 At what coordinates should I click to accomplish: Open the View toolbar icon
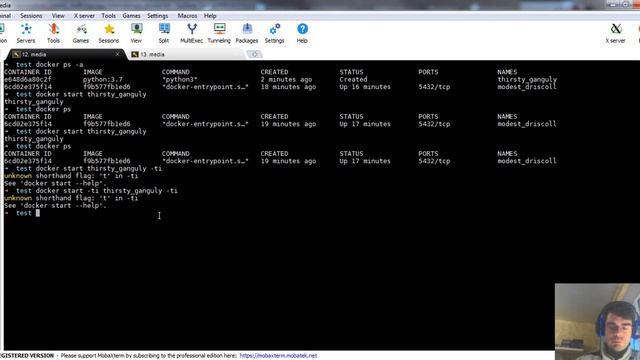click(x=136, y=33)
